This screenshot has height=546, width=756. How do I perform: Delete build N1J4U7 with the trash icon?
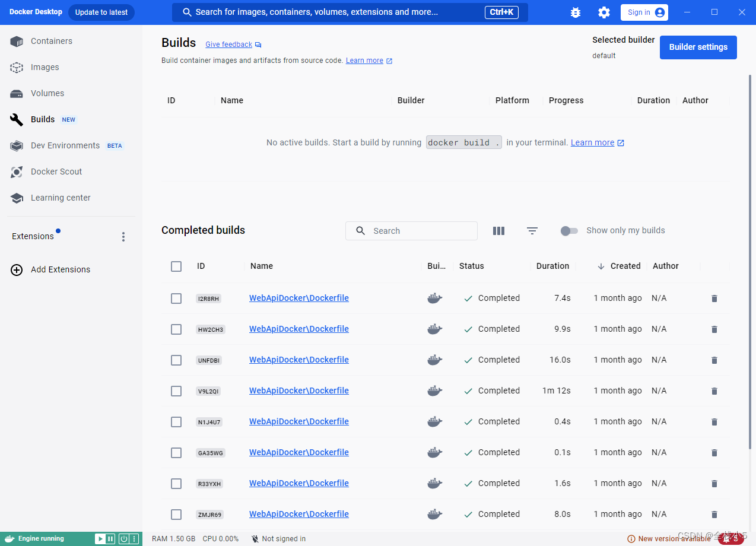click(714, 422)
